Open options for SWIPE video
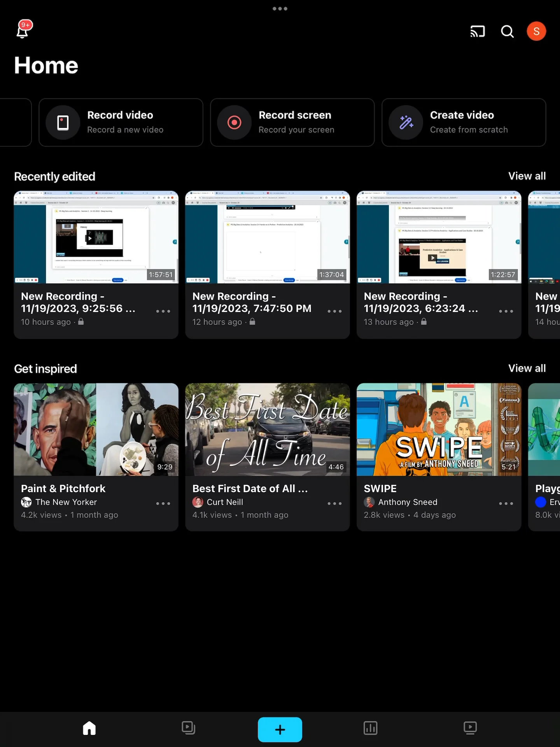 pyautogui.click(x=506, y=503)
